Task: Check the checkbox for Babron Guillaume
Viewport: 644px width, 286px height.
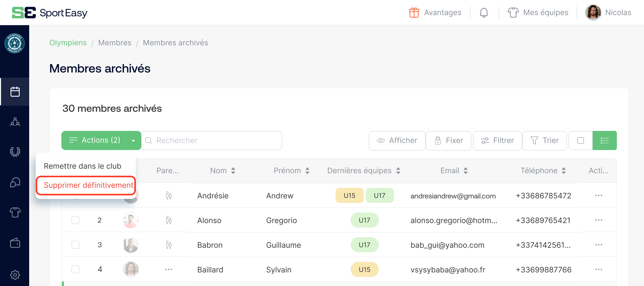Action: (75, 244)
